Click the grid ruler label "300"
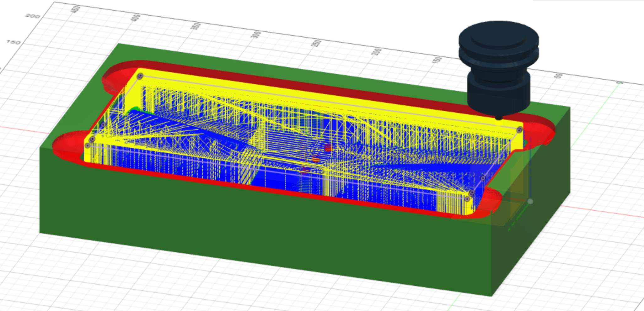 pos(256,34)
